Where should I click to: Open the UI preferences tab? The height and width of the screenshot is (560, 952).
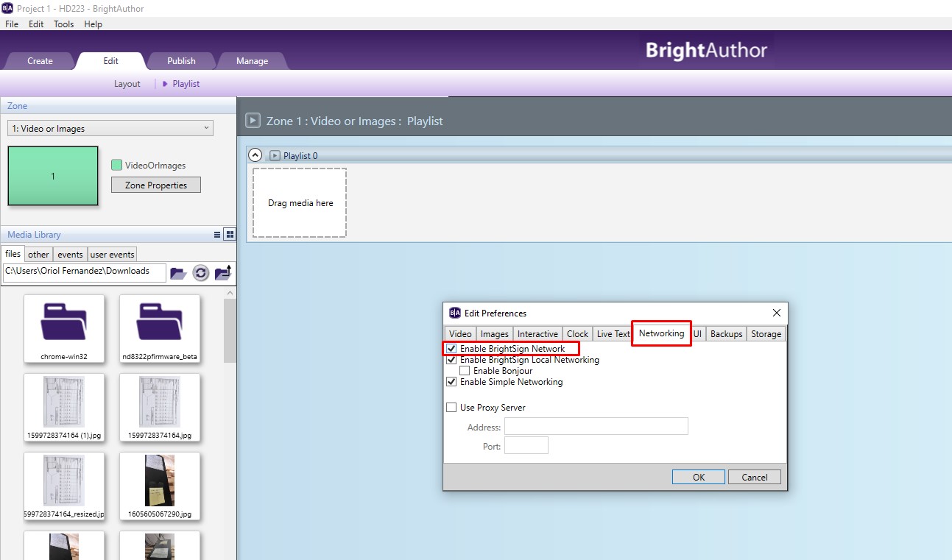click(x=697, y=334)
